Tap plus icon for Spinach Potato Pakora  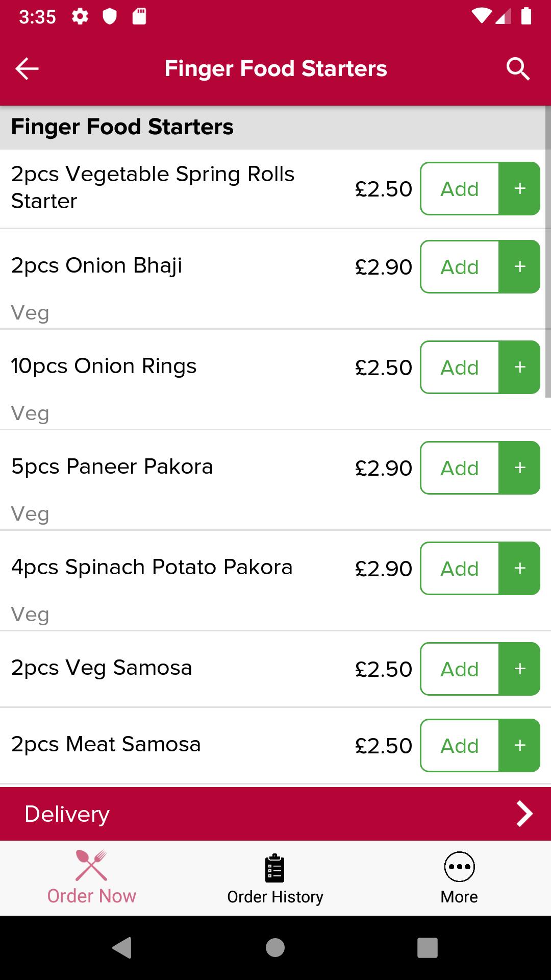519,568
